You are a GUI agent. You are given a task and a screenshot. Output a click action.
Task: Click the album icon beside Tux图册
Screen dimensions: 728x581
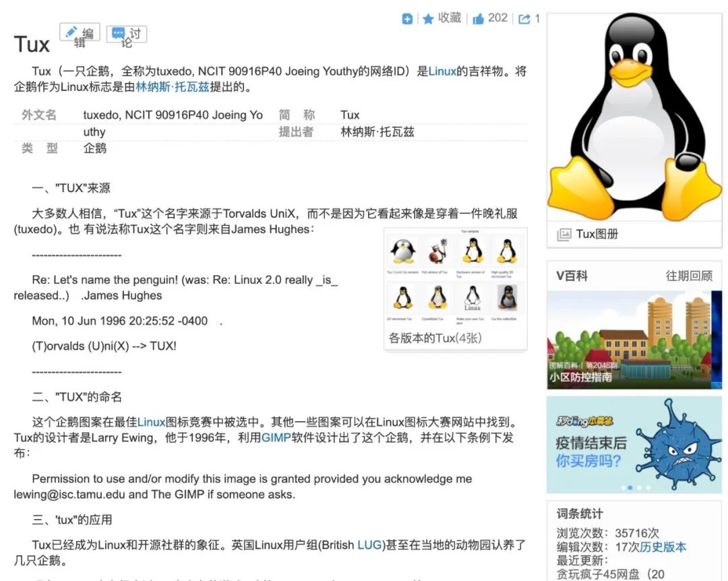click(564, 234)
